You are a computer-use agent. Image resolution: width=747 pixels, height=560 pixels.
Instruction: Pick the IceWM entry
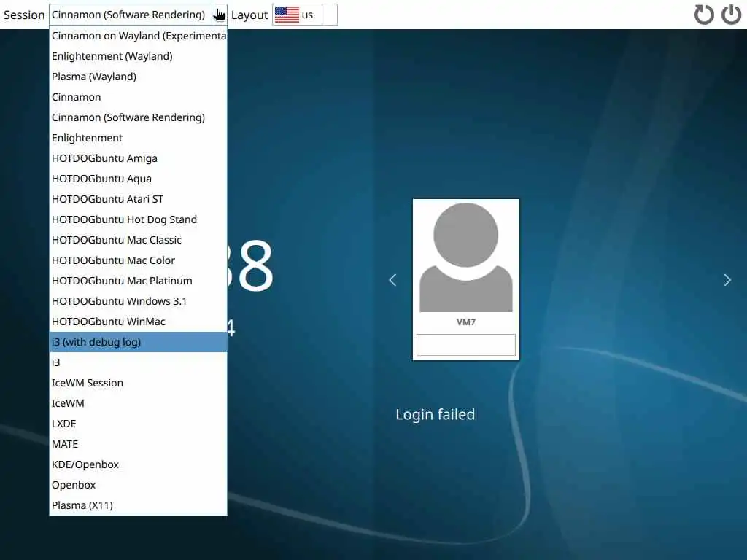138,404
